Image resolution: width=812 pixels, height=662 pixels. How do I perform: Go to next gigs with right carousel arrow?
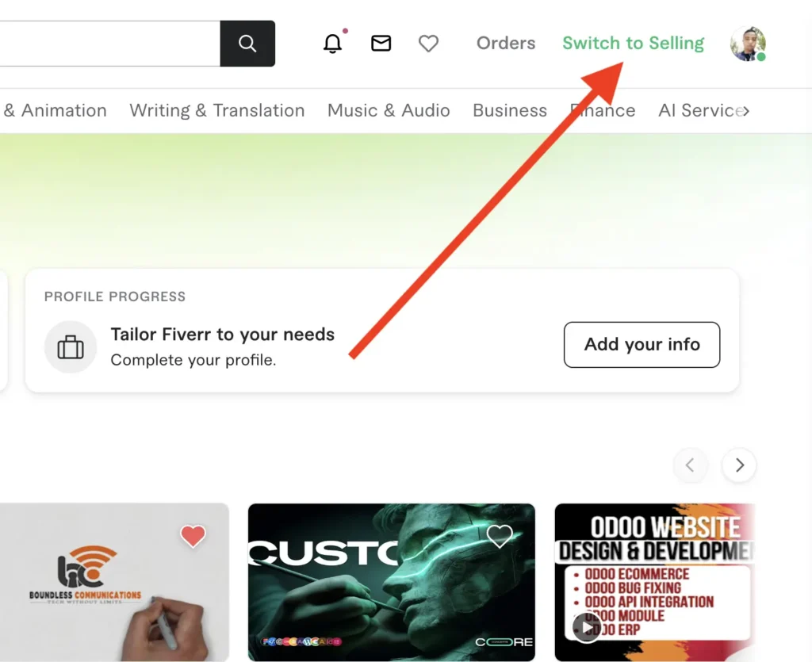[x=740, y=465]
